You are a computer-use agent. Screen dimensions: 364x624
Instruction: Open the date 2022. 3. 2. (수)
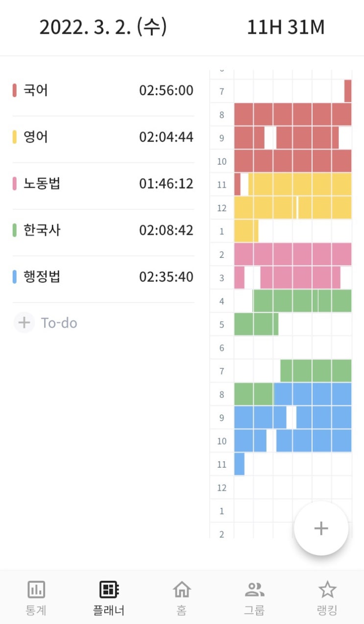tap(103, 27)
